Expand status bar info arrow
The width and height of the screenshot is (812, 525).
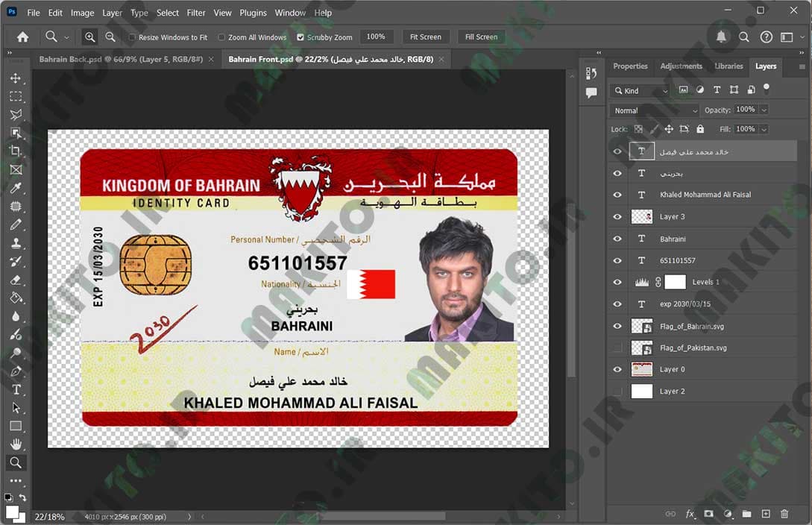[189, 517]
